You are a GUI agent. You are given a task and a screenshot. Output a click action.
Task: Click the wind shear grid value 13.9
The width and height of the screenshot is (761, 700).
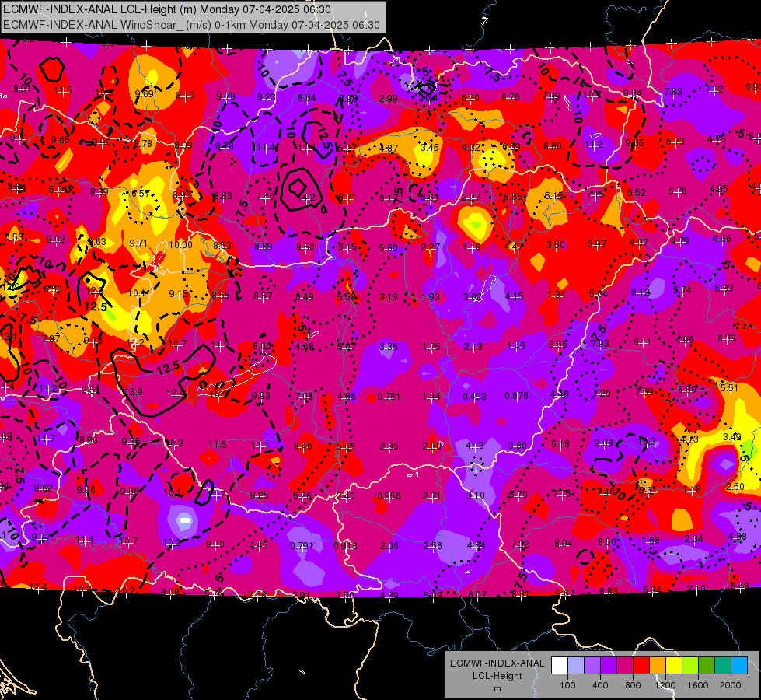point(134,392)
